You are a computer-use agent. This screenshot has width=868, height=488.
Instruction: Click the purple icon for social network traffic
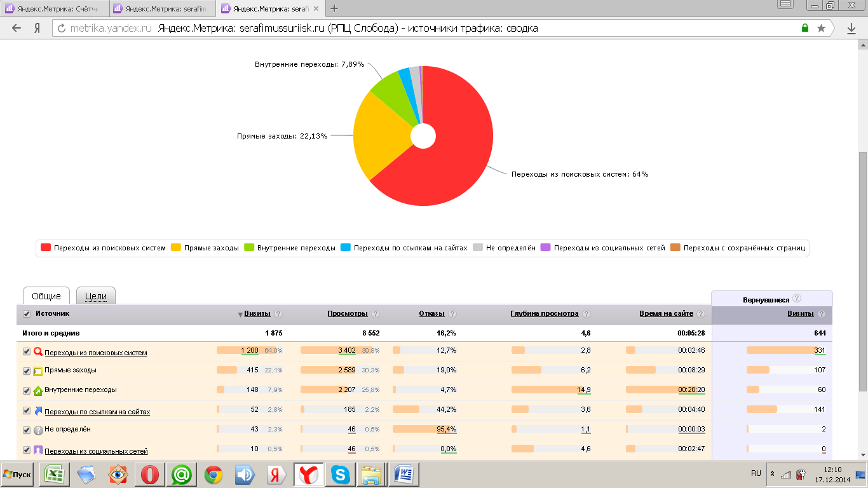38,451
